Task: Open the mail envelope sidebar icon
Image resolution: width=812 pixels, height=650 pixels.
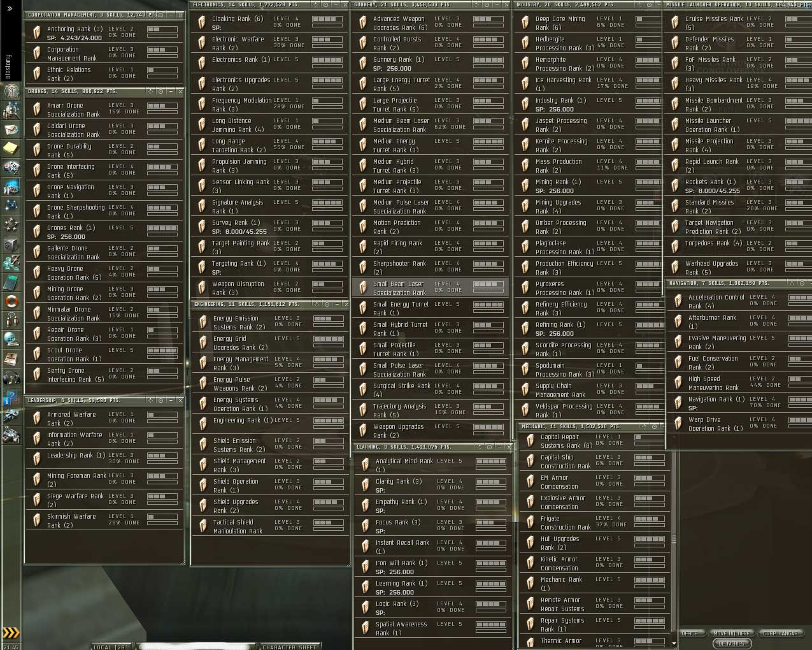Action: [x=11, y=129]
